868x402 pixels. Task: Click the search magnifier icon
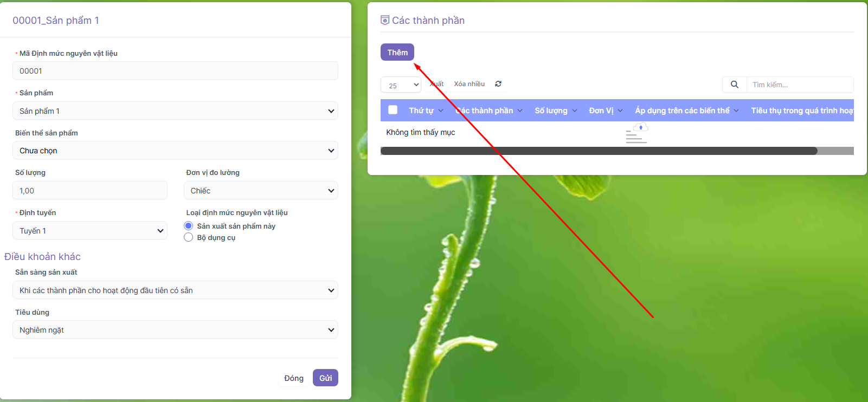click(735, 85)
